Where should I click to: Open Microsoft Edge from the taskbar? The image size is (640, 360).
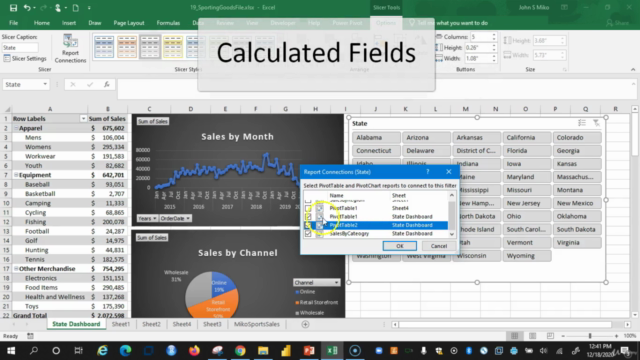coord(125,351)
